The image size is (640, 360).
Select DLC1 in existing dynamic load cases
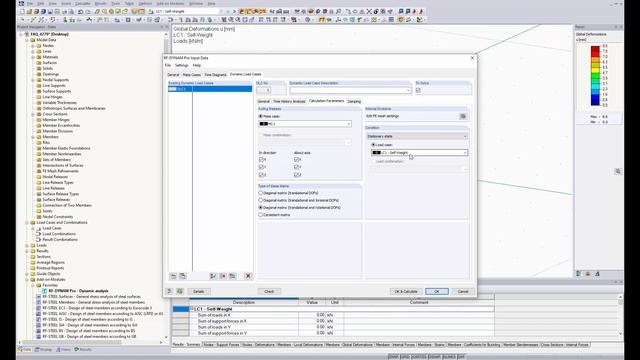[x=210, y=89]
